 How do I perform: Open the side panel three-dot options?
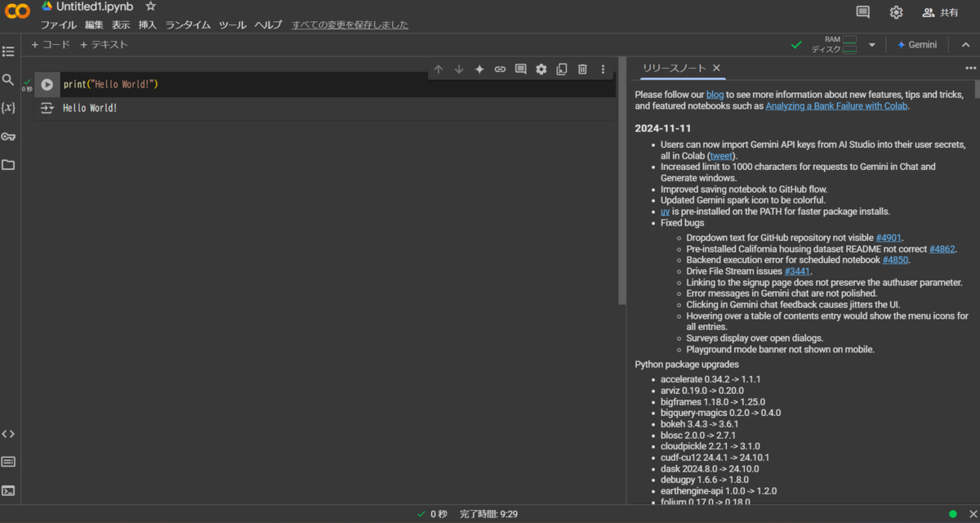(x=971, y=68)
